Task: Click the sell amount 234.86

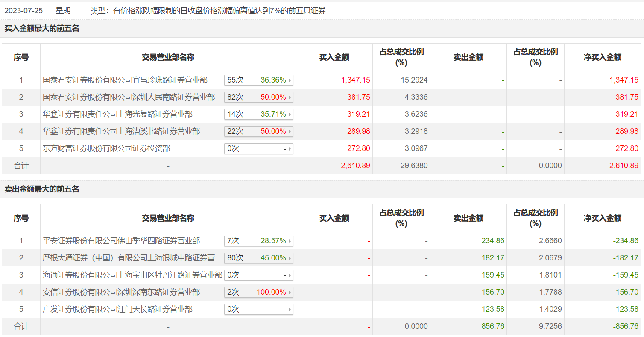Action: [x=493, y=241]
